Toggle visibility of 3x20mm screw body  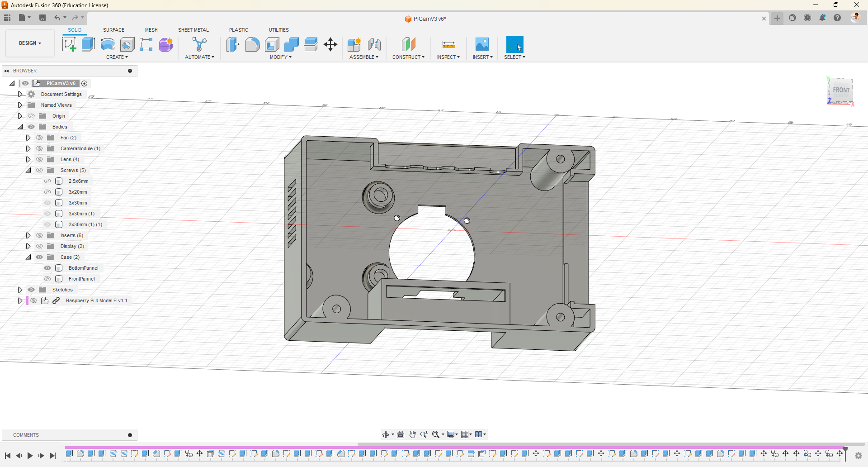47,192
